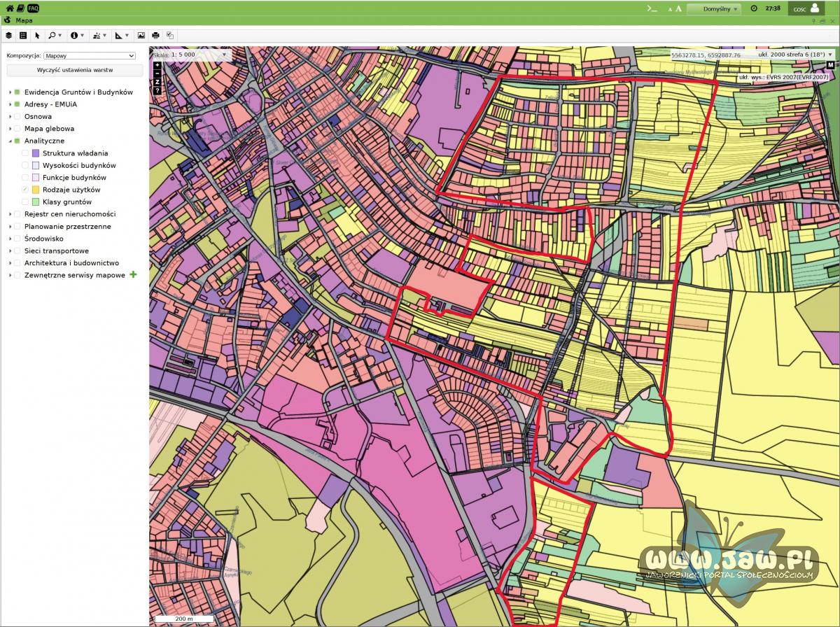
Task: Open the Kompozycja dropdown
Action: [x=89, y=55]
